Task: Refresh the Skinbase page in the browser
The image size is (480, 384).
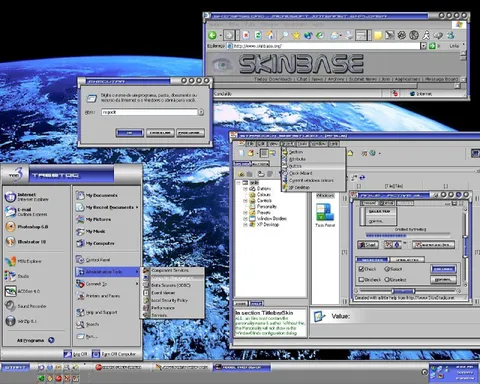Action: click(258, 35)
